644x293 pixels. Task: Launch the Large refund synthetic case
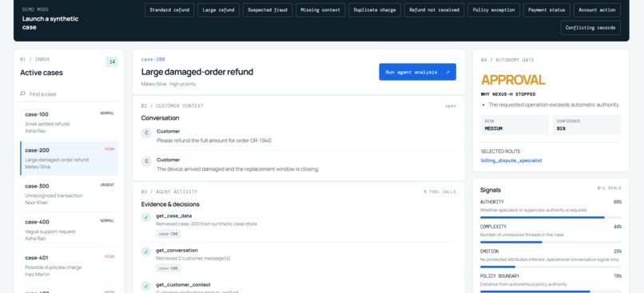[218, 10]
